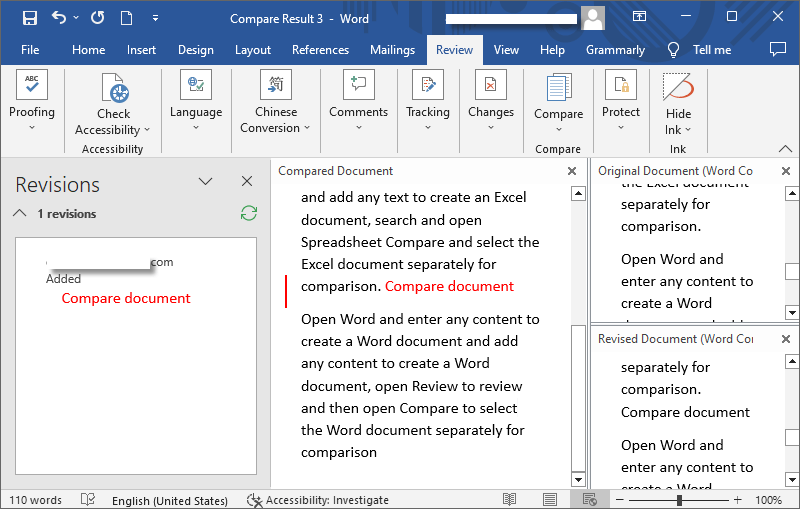This screenshot has height=509, width=800.
Task: Open the undo history dropdown arrow
Action: (76, 18)
